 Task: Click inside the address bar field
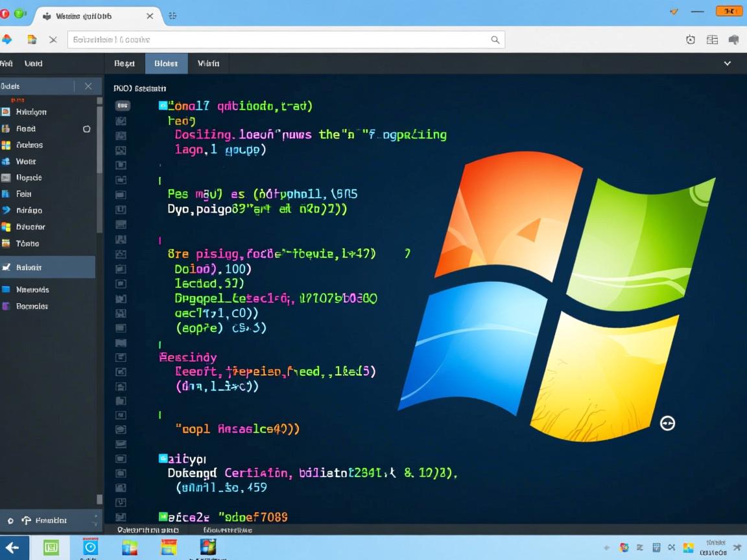[279, 40]
